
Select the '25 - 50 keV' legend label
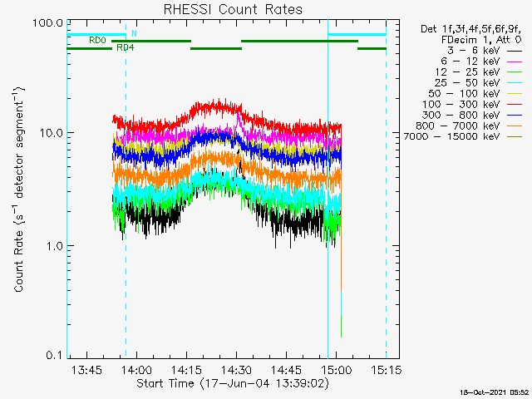[x=467, y=83]
